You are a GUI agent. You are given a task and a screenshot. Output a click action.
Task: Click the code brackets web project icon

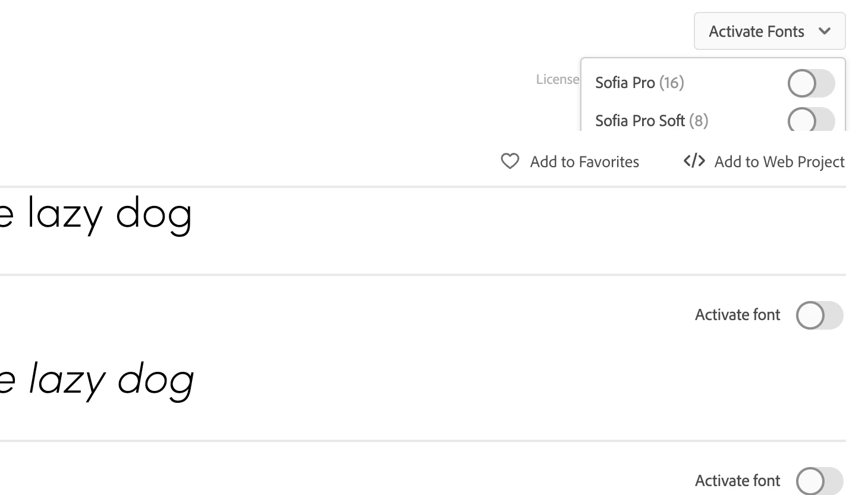pyautogui.click(x=694, y=161)
